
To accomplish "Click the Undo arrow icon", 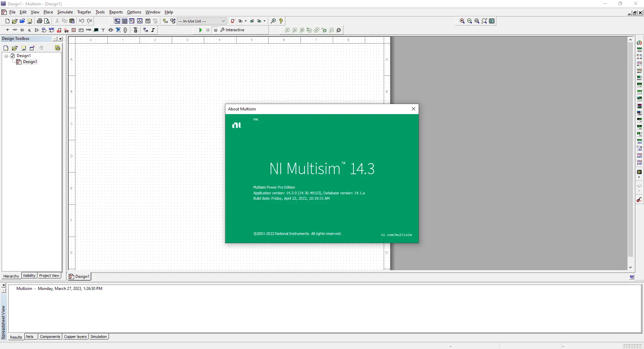I will coord(82,21).
